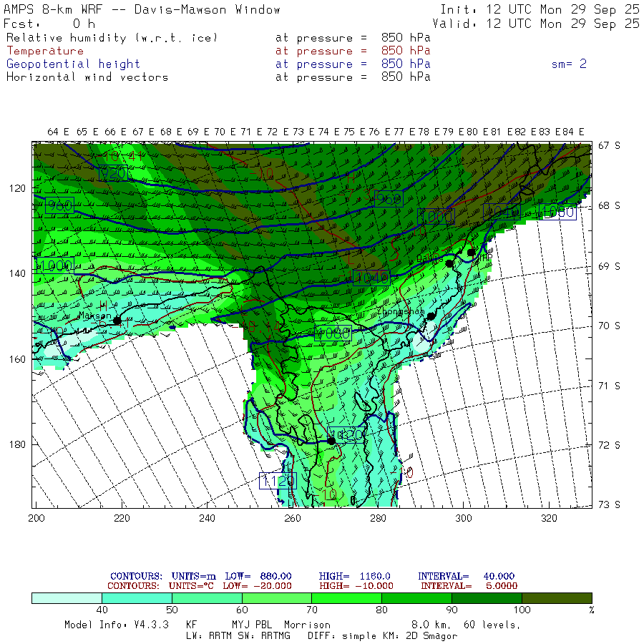Click the '40' color bar tick label
The width and height of the screenshot is (644, 644).
tap(102, 610)
